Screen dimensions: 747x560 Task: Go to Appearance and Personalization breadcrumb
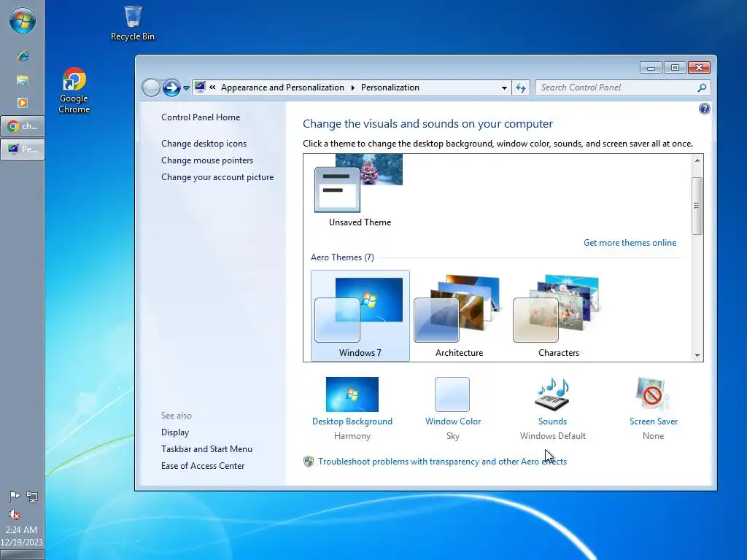coord(282,87)
